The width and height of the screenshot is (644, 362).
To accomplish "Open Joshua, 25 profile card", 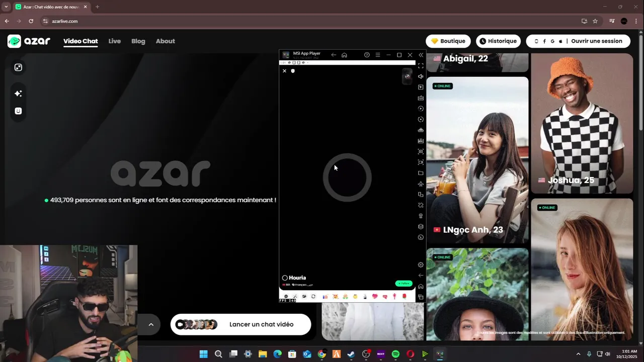I will coord(582,123).
